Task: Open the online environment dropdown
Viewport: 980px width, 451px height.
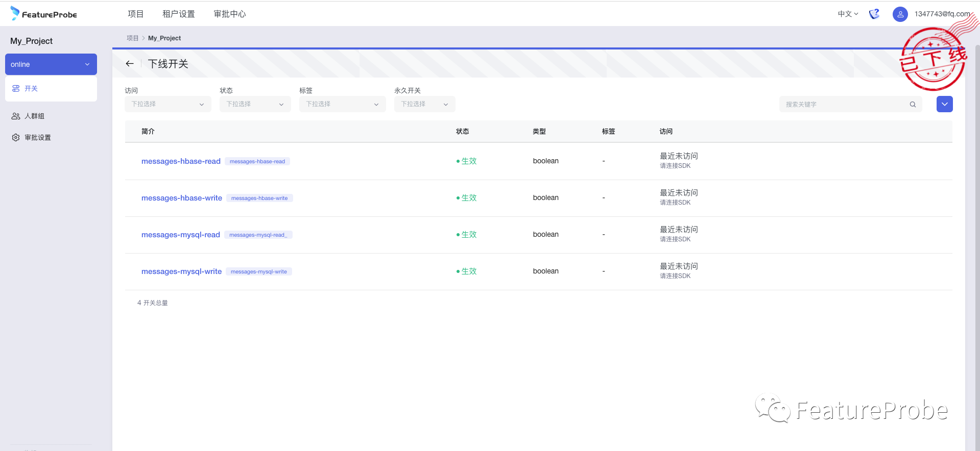Action: point(51,64)
